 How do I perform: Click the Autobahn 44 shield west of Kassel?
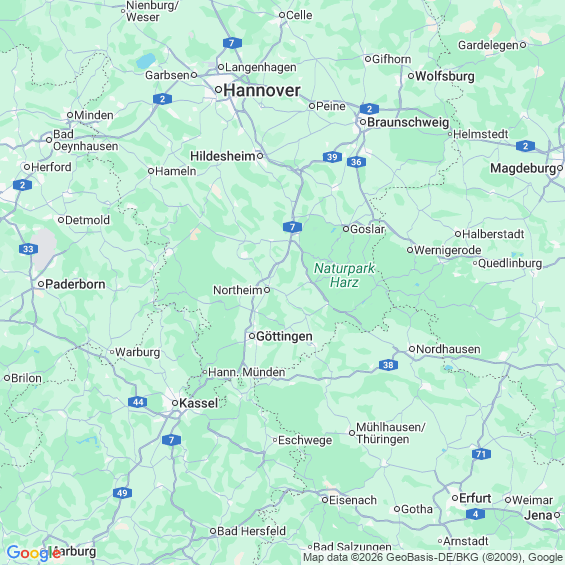tap(138, 402)
